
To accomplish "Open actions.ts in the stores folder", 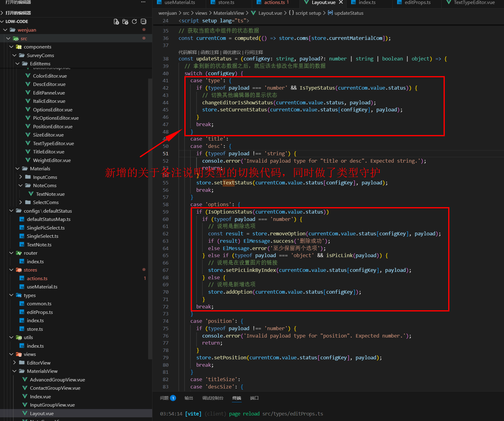I will [x=37, y=278].
